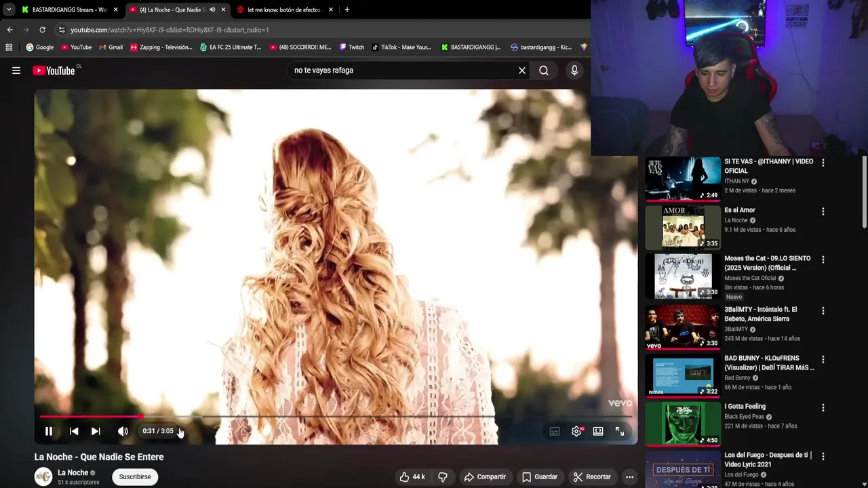Open options for 'Es el Amor'
This screenshot has height=488, width=868.
point(823,211)
